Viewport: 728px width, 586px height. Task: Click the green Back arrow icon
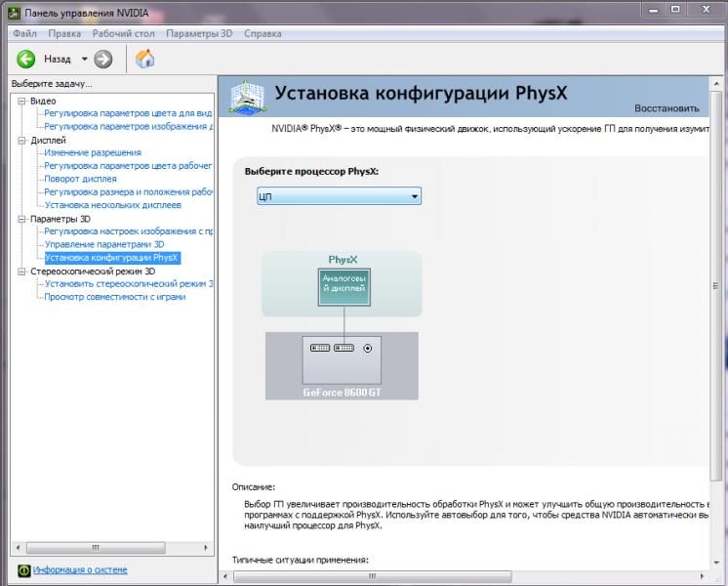point(26,59)
